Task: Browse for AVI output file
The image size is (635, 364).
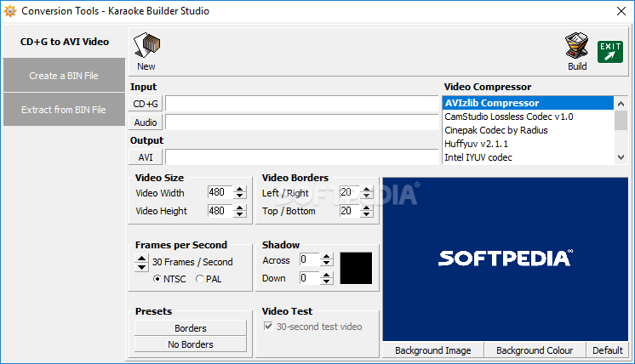Action: [x=146, y=157]
